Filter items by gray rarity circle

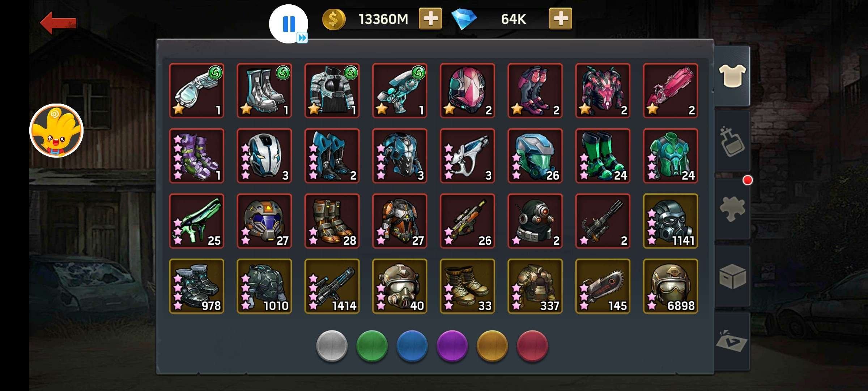[332, 346]
